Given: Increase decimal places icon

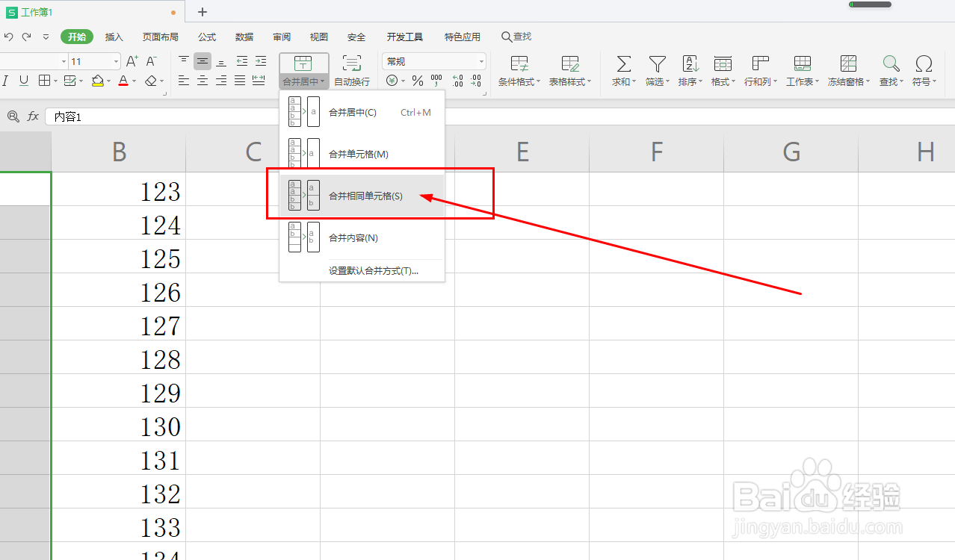Looking at the screenshot, I should (457, 81).
